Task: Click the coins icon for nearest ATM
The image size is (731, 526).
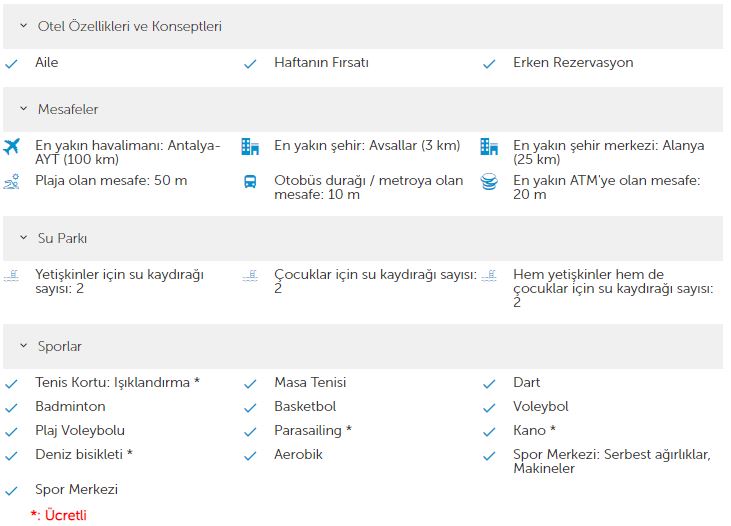Action: (x=489, y=181)
